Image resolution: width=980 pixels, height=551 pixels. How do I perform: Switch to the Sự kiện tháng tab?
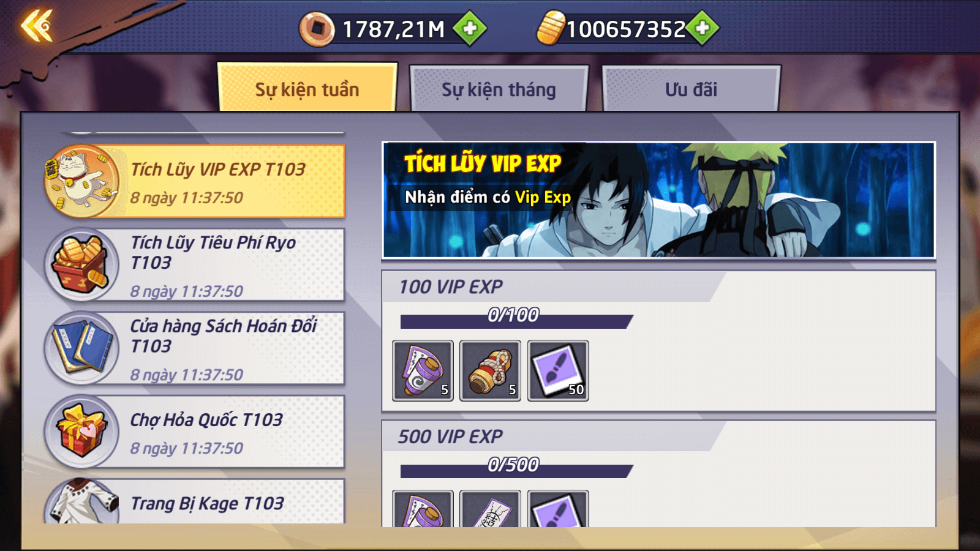coord(499,89)
